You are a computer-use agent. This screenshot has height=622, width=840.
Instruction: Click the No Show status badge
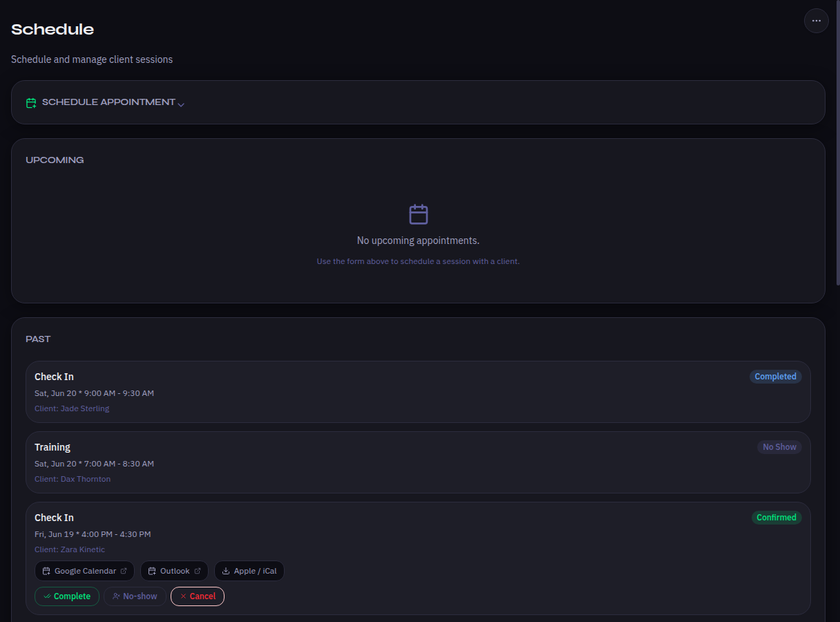(x=779, y=447)
